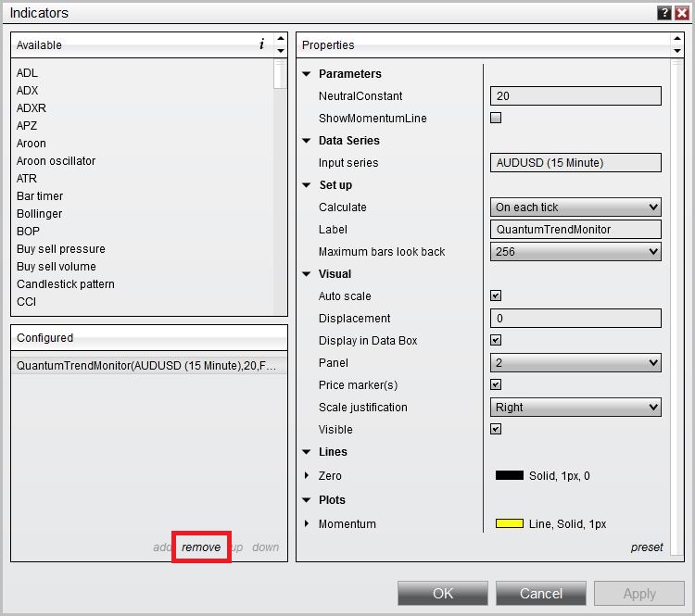Viewport: 695px width, 616px height.
Task: Collapse the Parameters section
Action: click(307, 73)
